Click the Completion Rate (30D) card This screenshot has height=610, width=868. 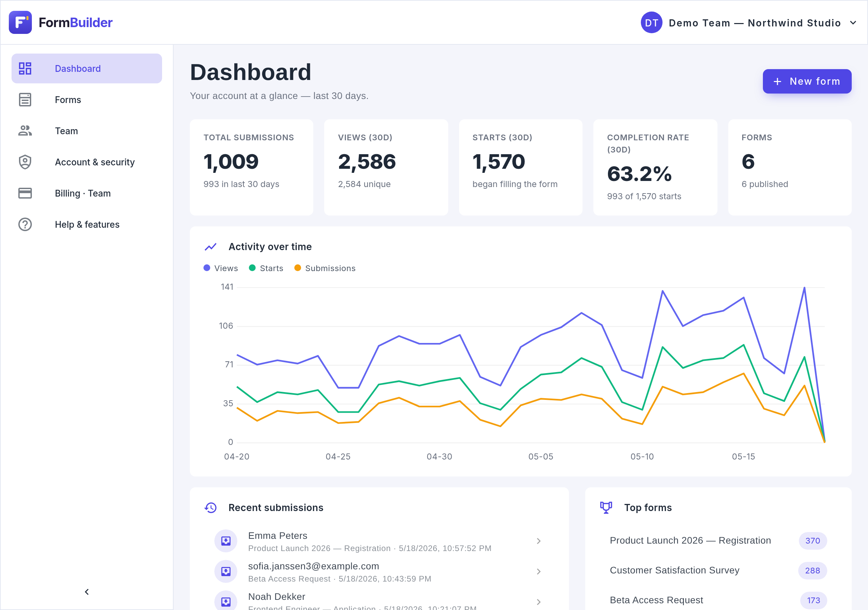tap(655, 167)
